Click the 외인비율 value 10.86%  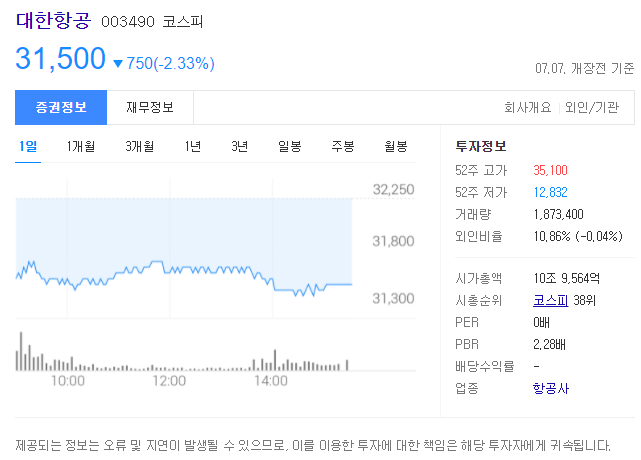[x=551, y=236]
